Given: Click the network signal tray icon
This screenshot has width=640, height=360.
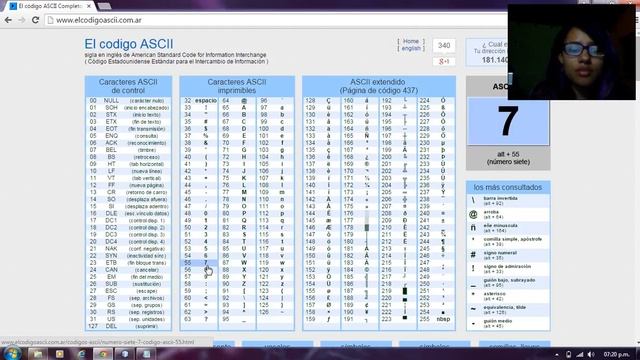Looking at the screenshot, I should (x=580, y=355).
